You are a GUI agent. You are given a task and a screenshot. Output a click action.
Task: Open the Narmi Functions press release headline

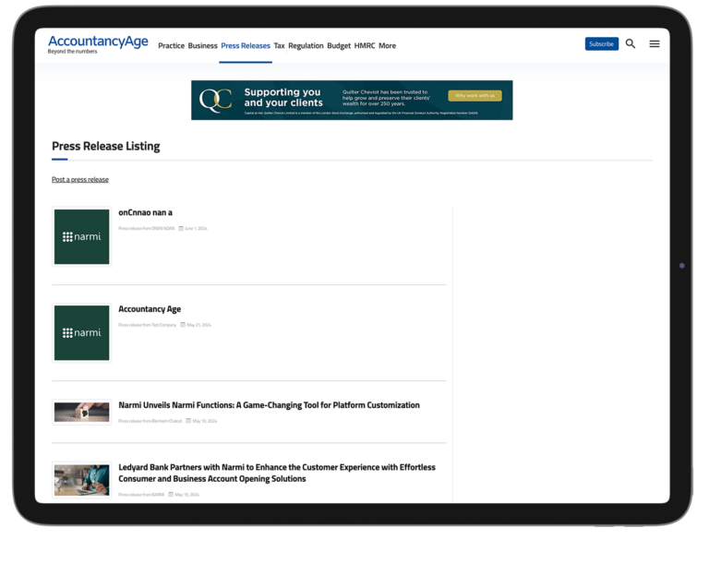(x=269, y=405)
